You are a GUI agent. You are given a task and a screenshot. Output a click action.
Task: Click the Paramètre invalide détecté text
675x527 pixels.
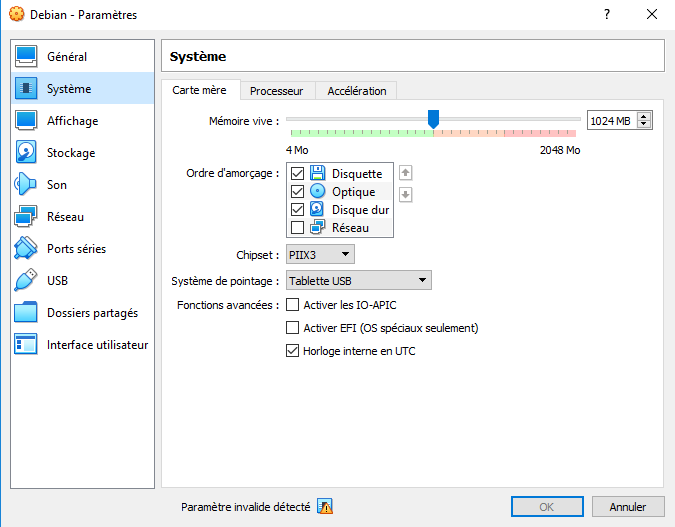pos(245,507)
